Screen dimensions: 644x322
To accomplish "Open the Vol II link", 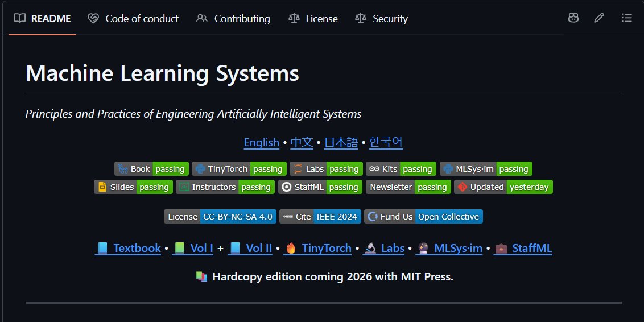I will pyautogui.click(x=250, y=249).
